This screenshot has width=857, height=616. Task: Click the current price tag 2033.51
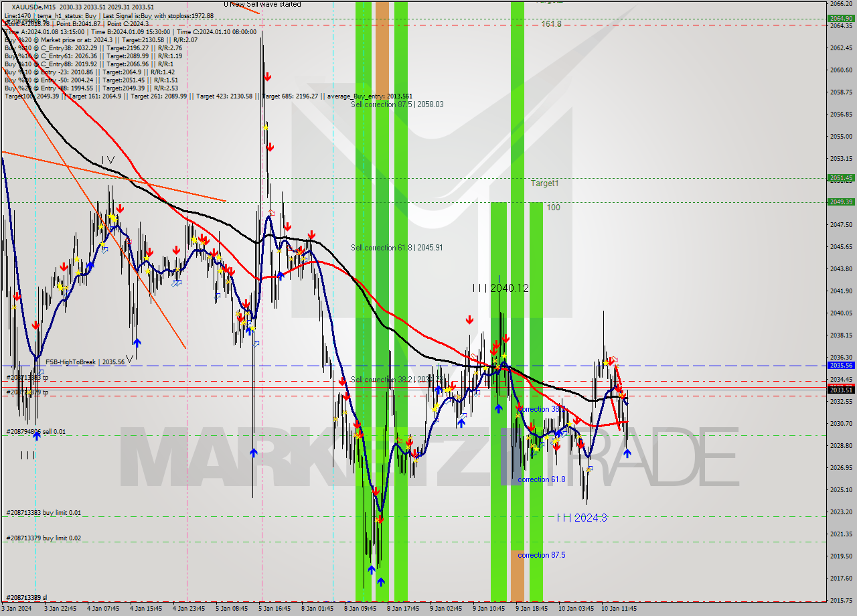[840, 390]
